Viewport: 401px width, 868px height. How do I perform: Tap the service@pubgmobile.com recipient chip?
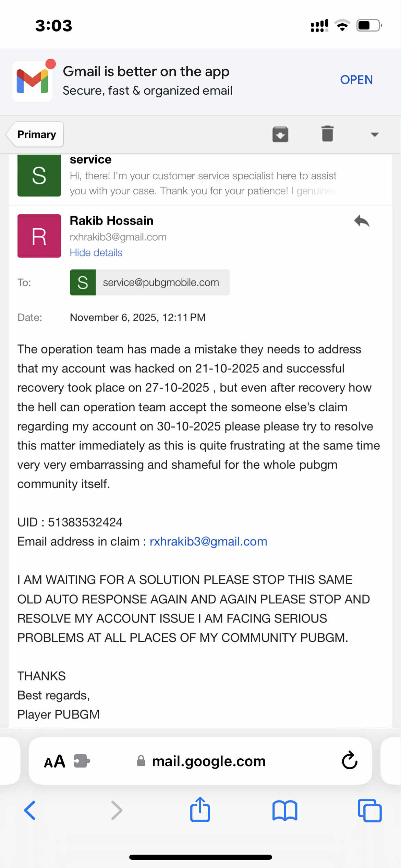[150, 282]
